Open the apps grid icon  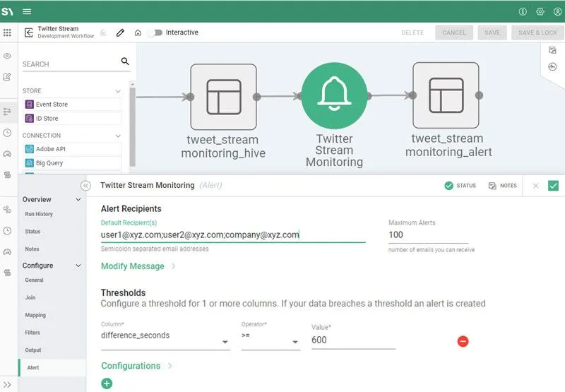coord(7,32)
